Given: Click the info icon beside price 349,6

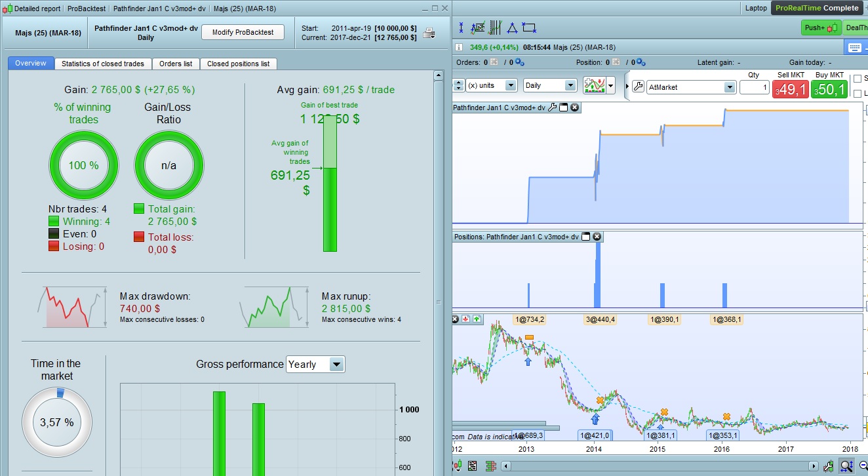Looking at the screenshot, I should pos(459,47).
